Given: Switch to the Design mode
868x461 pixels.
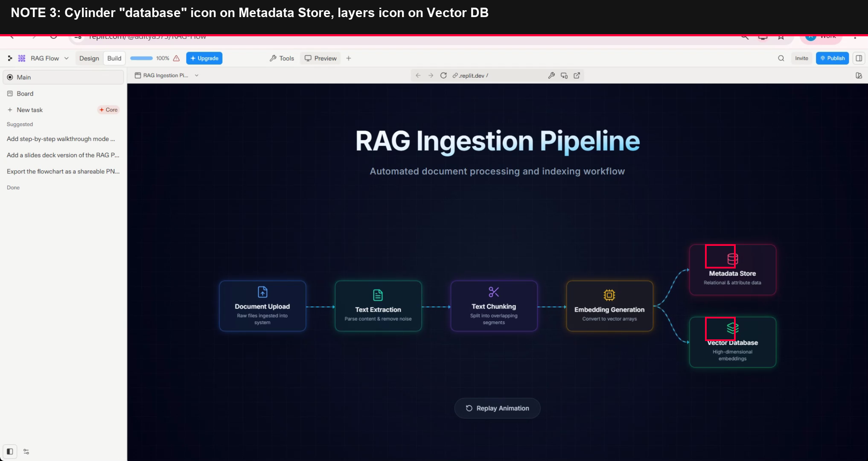Looking at the screenshot, I should pos(89,58).
